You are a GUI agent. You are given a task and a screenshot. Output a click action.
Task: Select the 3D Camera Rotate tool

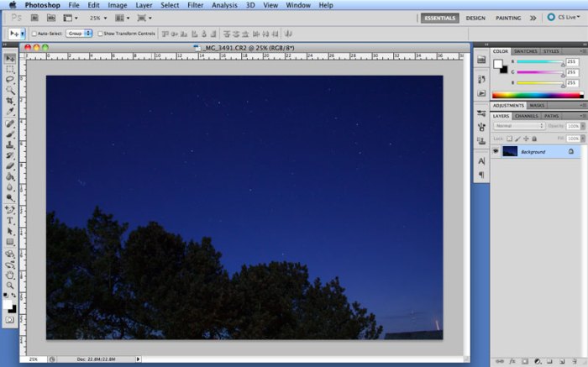point(10,265)
